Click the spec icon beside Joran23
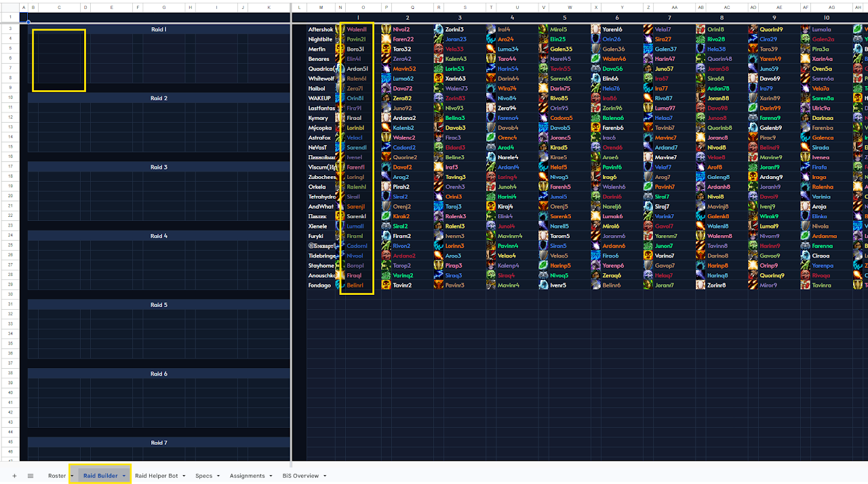 click(x=439, y=39)
